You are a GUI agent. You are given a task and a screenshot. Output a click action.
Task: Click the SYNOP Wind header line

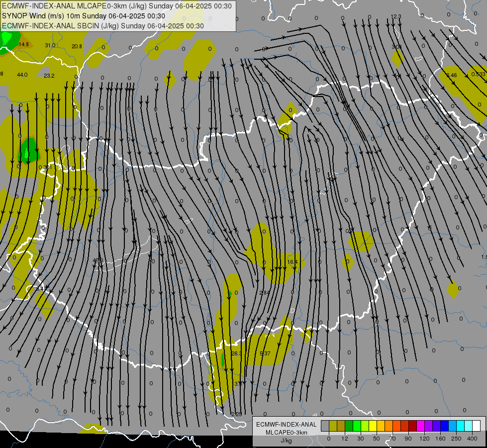coord(83,16)
